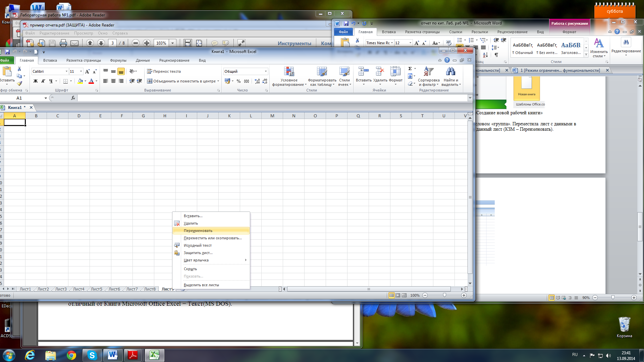
Task: Zoom out with minus icon in Adobe Reader
Action: (x=136, y=43)
